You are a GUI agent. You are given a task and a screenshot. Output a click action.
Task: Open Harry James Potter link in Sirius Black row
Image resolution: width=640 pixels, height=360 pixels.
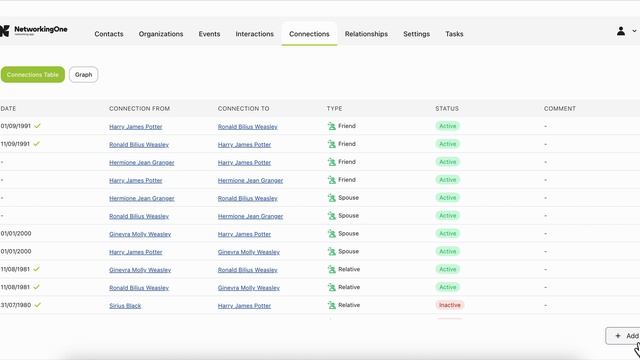pyautogui.click(x=244, y=306)
